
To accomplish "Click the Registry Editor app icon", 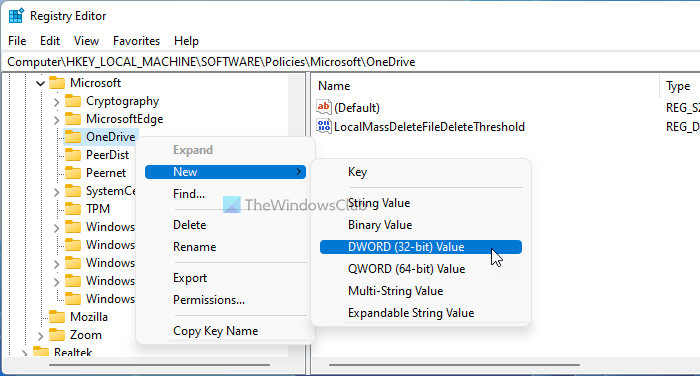I will coord(16,16).
